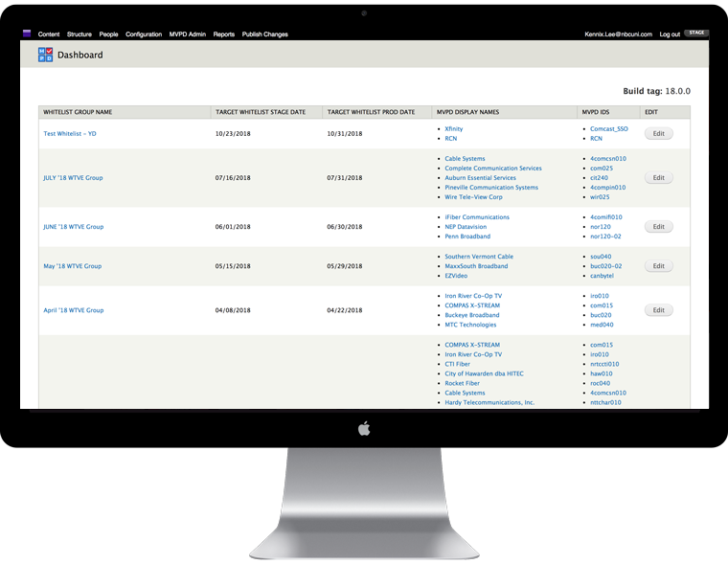Click the Whitelist Group Name column header

click(x=78, y=112)
